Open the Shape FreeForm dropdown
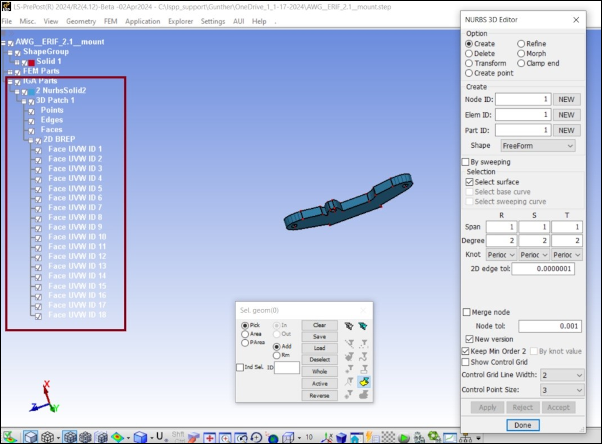The height and width of the screenshot is (444, 602). [538, 146]
